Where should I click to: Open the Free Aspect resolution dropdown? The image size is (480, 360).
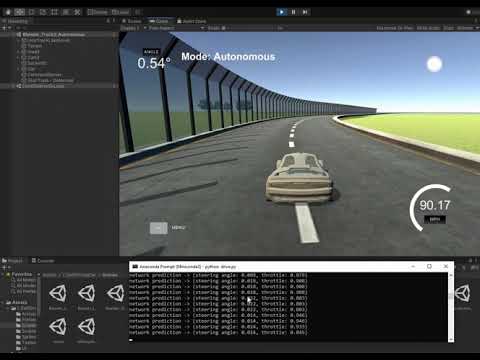click(176, 28)
